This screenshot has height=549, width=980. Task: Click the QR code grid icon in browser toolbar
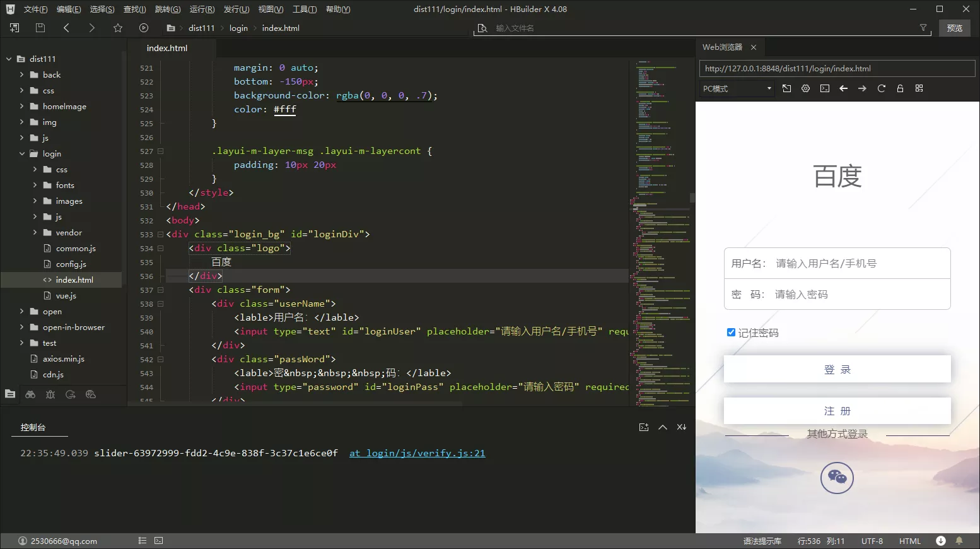919,88
